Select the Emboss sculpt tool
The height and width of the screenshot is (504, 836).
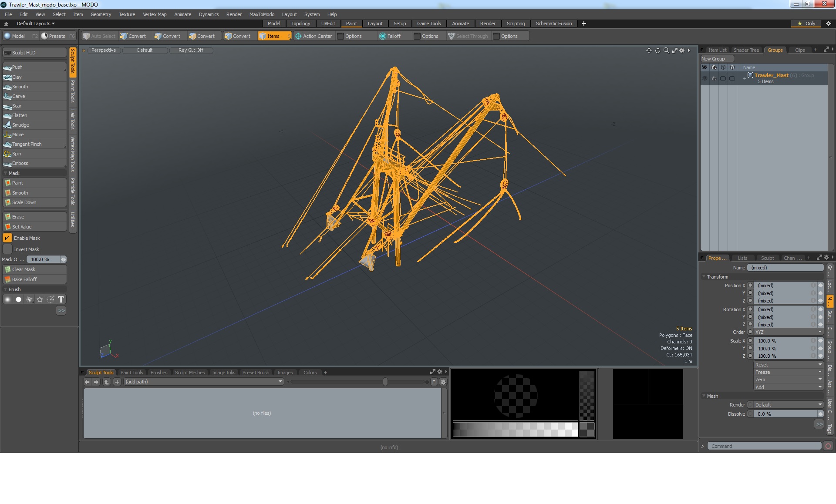coord(34,163)
